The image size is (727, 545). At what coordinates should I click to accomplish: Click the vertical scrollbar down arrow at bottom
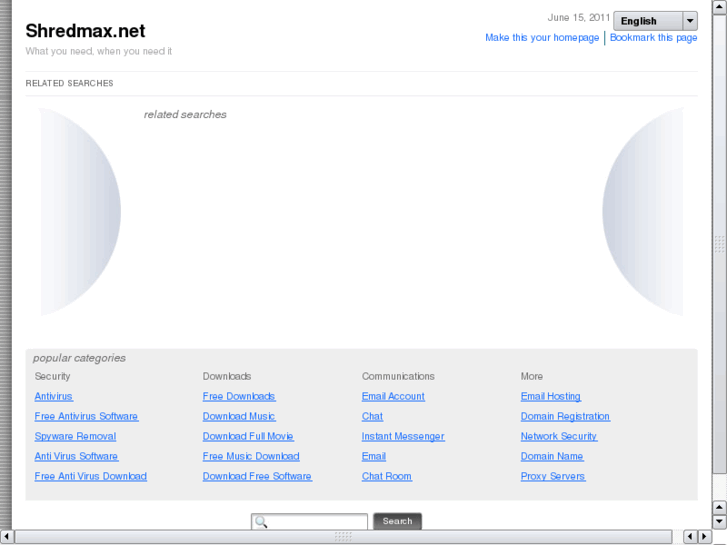pos(719,521)
